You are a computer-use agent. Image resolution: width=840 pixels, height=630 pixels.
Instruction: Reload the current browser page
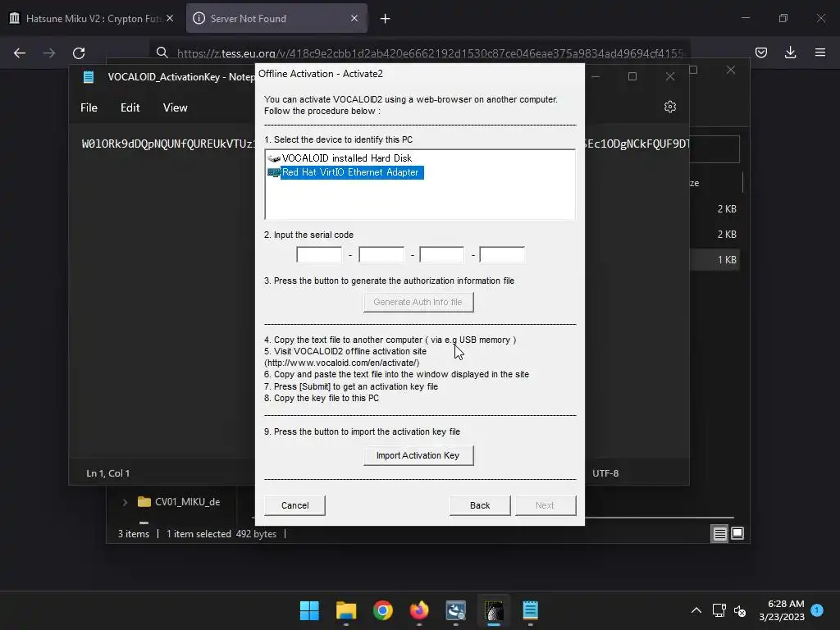(79, 53)
